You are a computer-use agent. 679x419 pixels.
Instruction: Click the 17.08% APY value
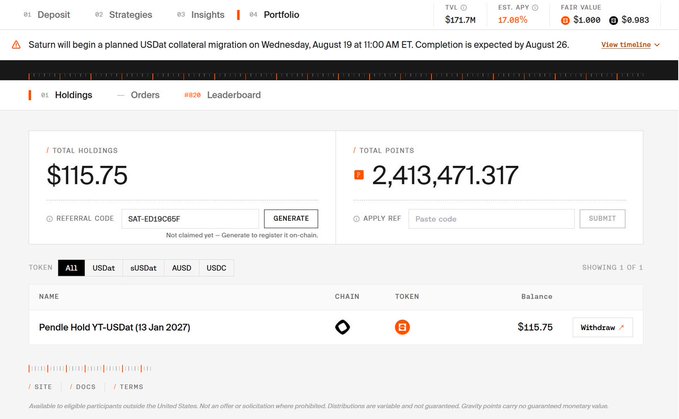pos(513,20)
